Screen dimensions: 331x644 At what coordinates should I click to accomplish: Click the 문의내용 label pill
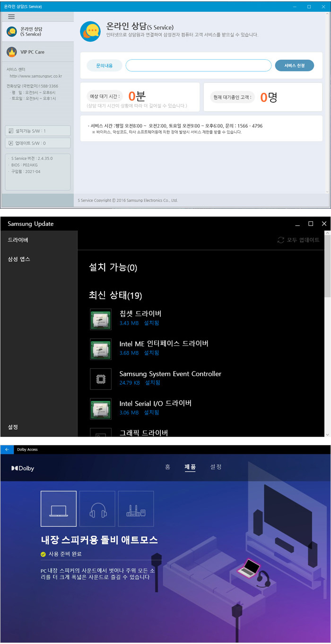pyautogui.click(x=105, y=65)
